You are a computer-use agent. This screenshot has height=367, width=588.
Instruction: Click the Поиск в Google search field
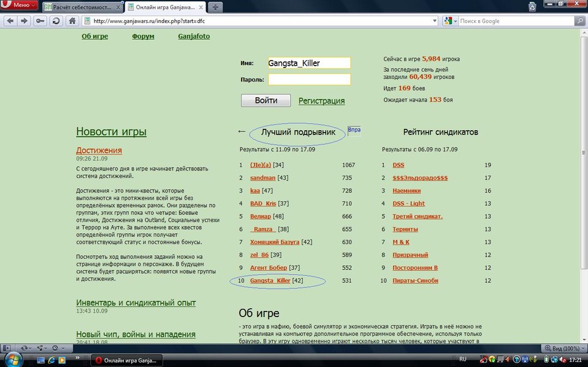pyautogui.click(x=517, y=21)
